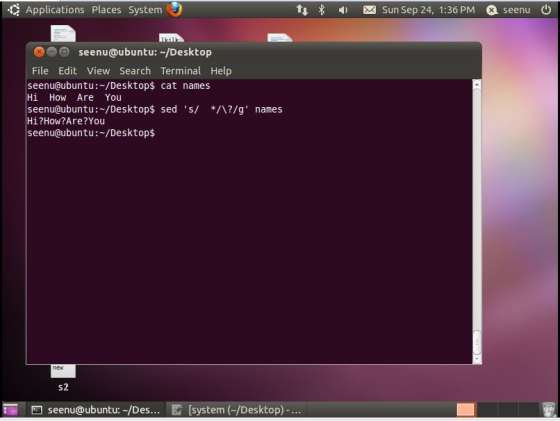Viewport: 560px width, 421px height.
Task: Switch to system (~/Desktop) taskbar button
Action: coord(236,410)
